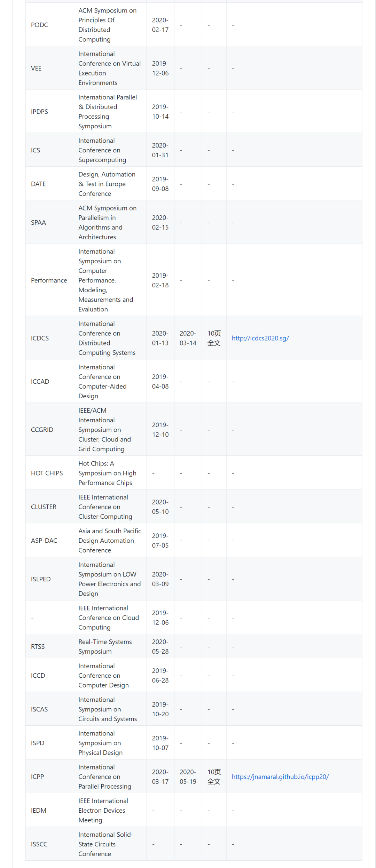
Task: Click the DATE conference full name
Action: point(107,184)
